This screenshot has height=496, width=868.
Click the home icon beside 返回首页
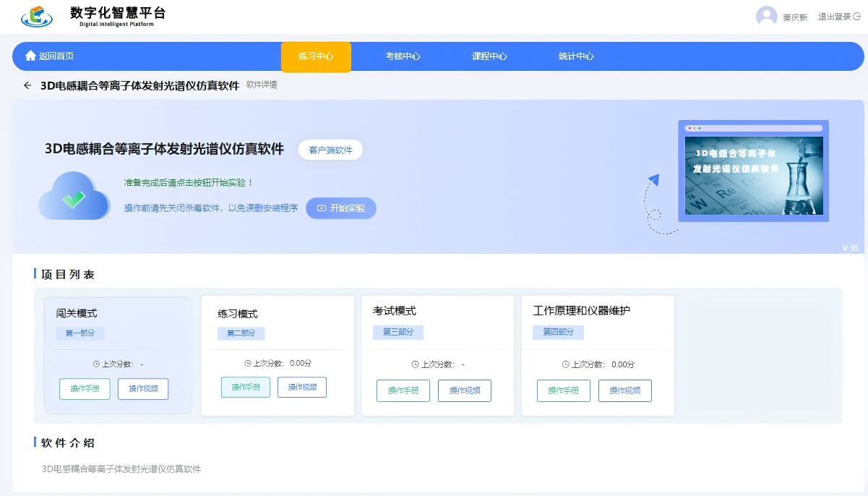(x=30, y=56)
